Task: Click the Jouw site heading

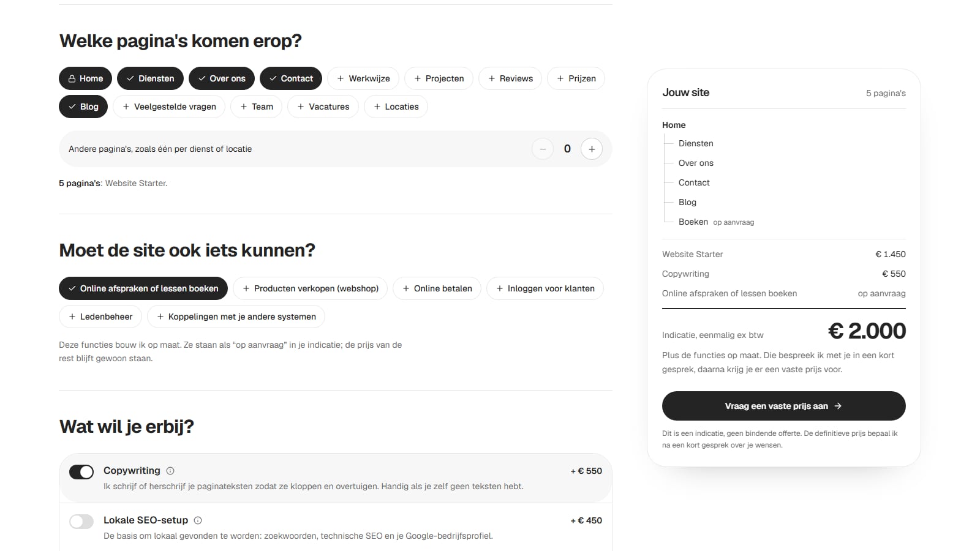Action: click(685, 92)
